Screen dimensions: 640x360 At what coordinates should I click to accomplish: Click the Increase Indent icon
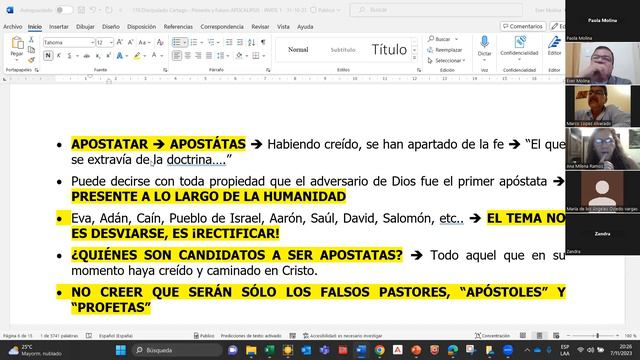[240, 42]
